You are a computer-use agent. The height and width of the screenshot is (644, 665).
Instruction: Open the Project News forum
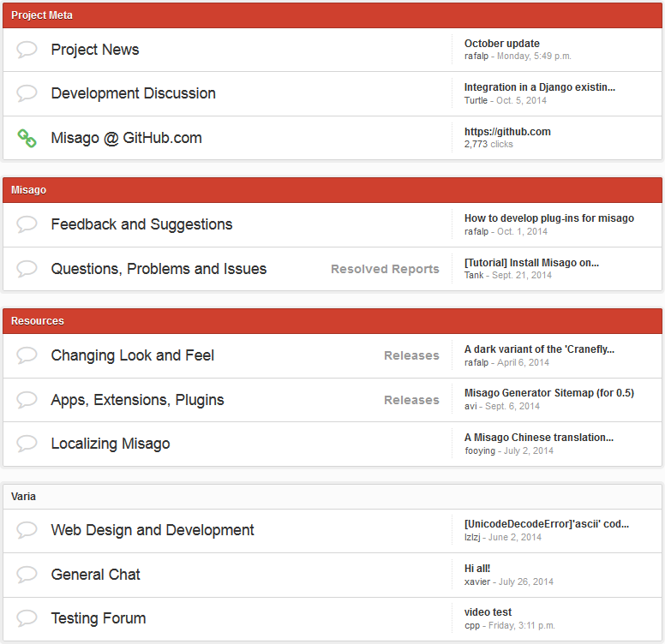click(95, 50)
